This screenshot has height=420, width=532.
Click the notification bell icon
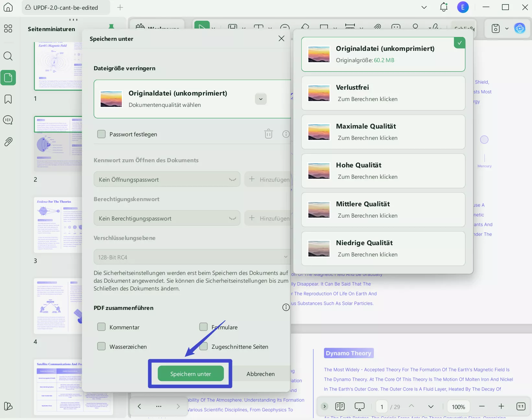(x=444, y=7)
